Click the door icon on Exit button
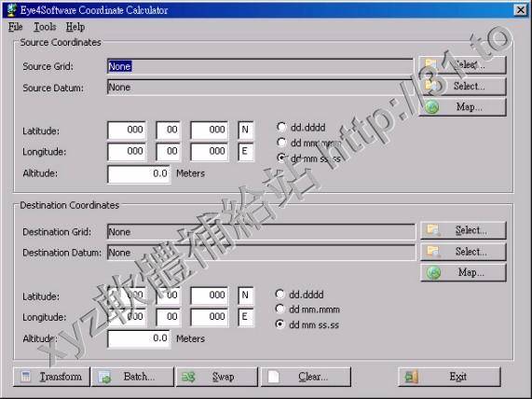This screenshot has width=532, height=399. 411,377
